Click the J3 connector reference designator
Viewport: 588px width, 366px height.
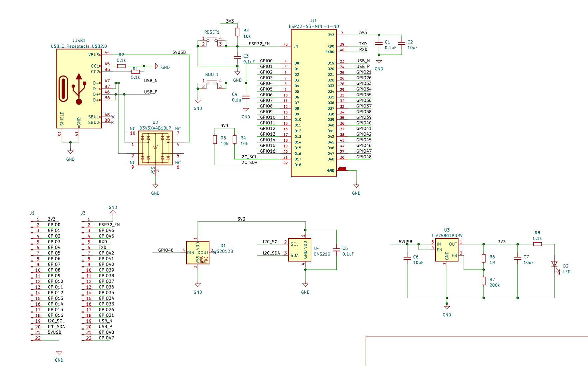[83, 213]
